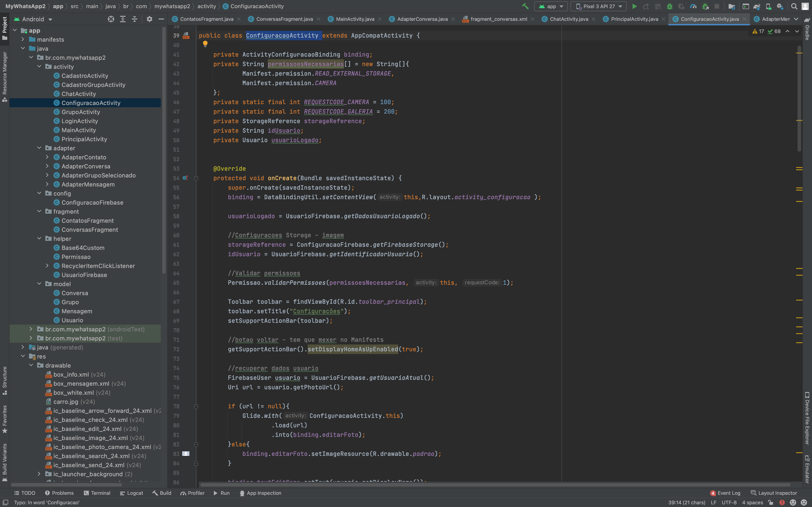The width and height of the screenshot is (812, 507).
Task: Collapse all nodes in the Project tree
Action: [135, 19]
